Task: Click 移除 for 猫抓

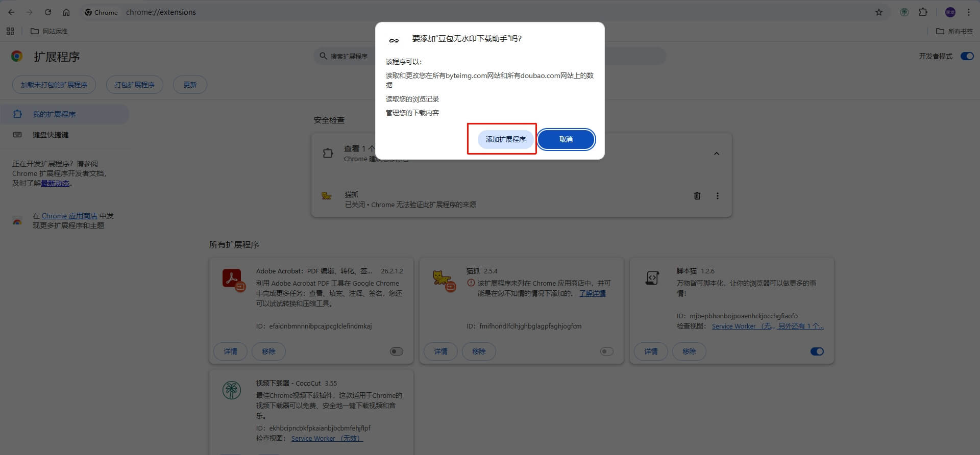Action: click(479, 351)
